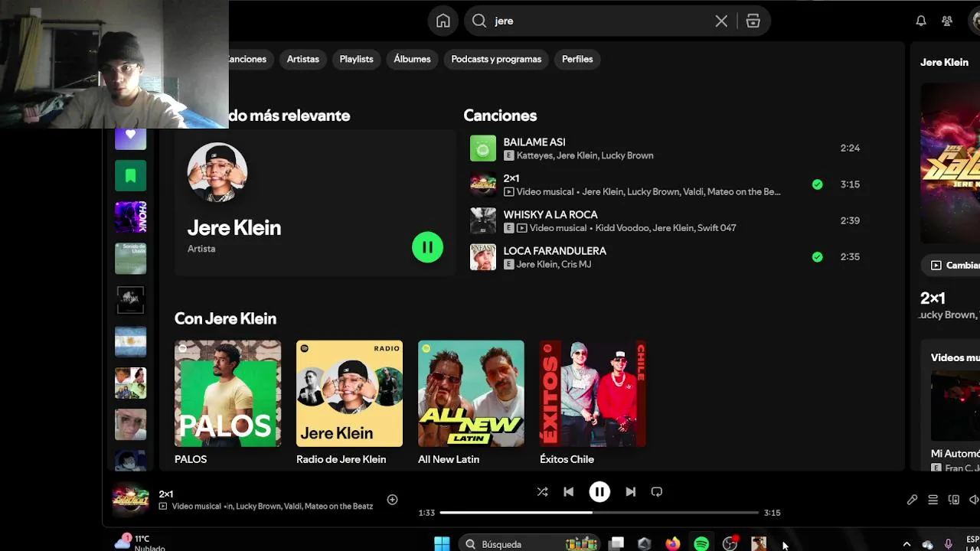Open green bookmark playlist in sidebar

click(x=130, y=176)
